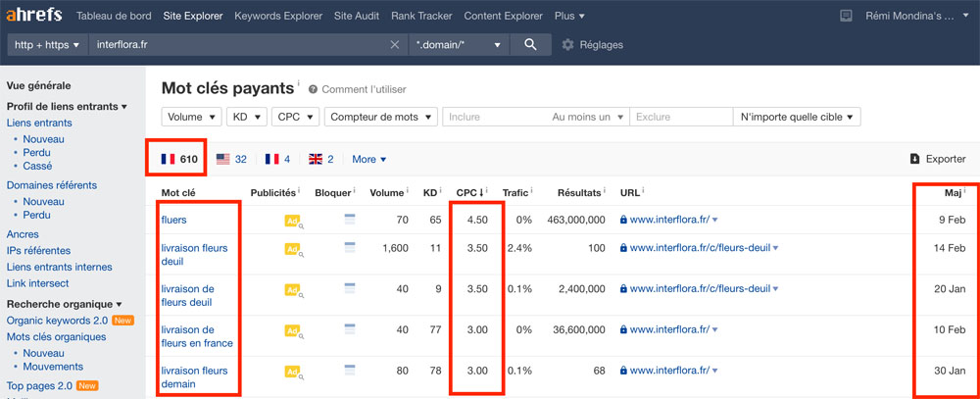Viewport: 980px width, 399px height.
Task: Sort table by Trafic column header
Action: [x=515, y=192]
